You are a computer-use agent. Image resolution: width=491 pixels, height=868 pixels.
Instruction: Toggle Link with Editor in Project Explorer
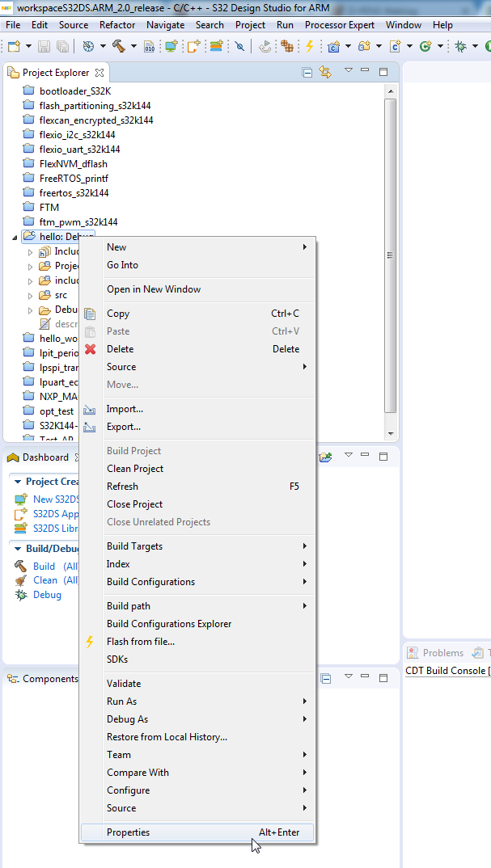click(x=325, y=72)
